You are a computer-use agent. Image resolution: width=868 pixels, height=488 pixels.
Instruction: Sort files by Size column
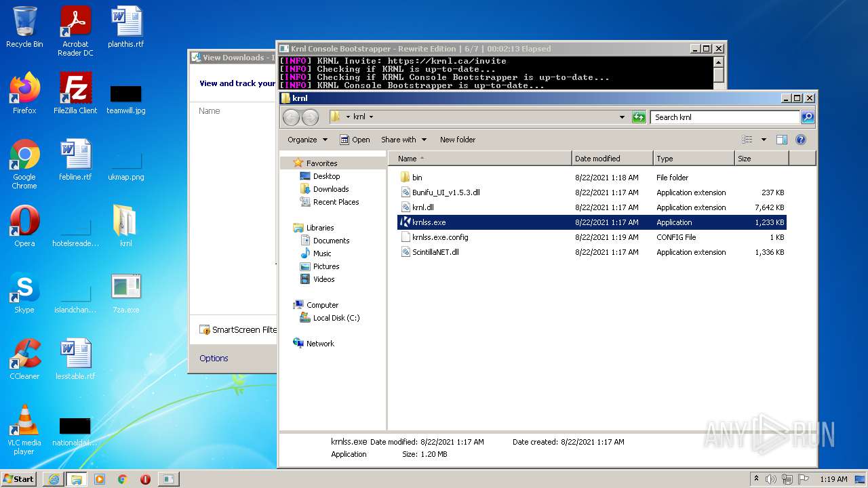(762, 159)
